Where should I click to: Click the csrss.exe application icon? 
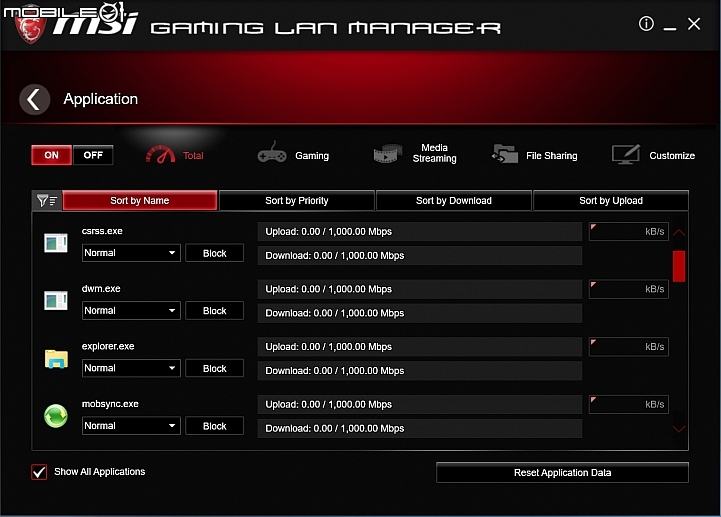[56, 243]
